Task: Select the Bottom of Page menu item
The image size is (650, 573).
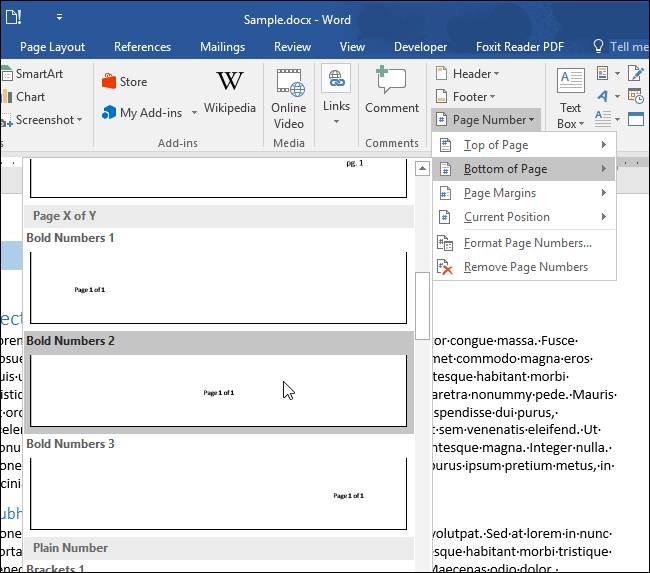Action: (x=524, y=169)
